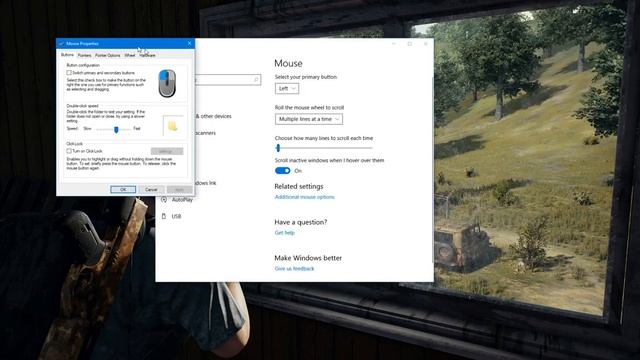
Task: Confirm Mouse Properties with OK
Action: [123, 189]
